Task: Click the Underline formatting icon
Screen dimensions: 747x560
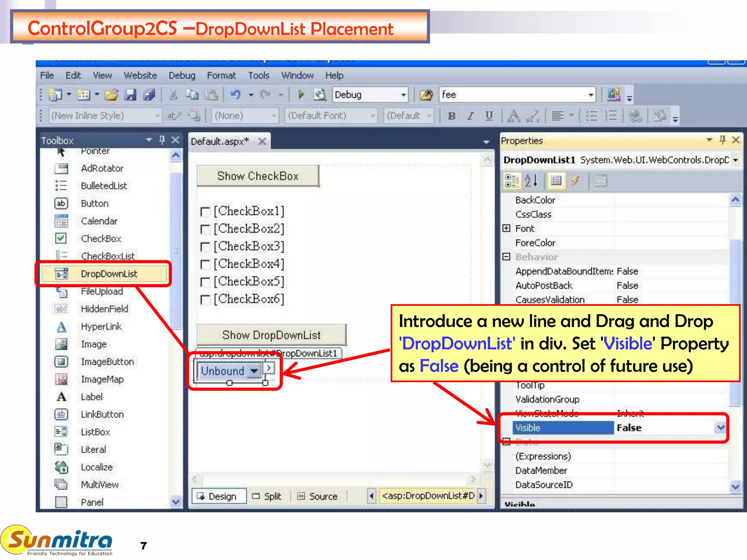Action: (489, 116)
